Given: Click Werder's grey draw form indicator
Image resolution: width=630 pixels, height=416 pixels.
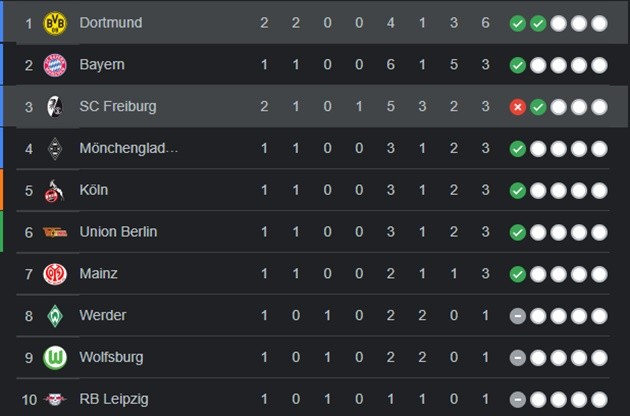Looking at the screenshot, I should tap(517, 316).
